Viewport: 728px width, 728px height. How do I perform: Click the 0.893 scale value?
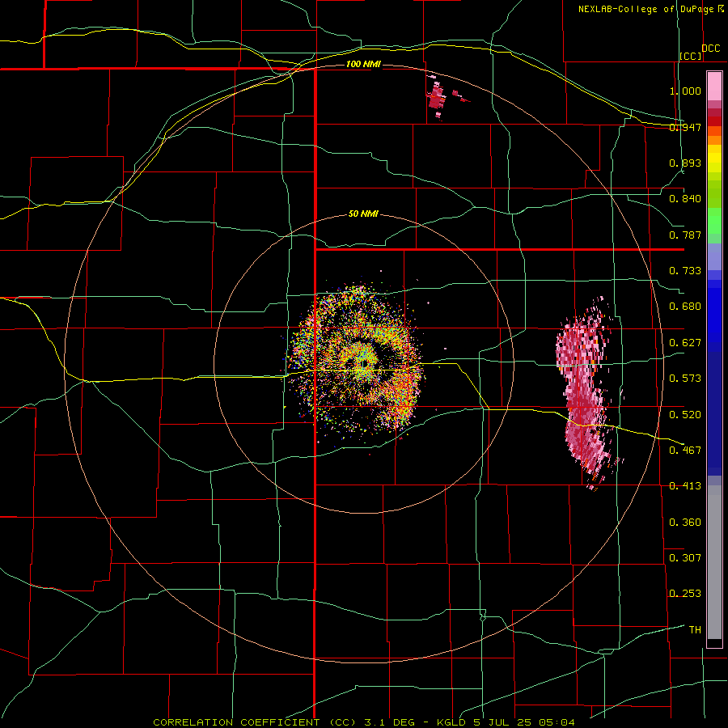(x=685, y=163)
